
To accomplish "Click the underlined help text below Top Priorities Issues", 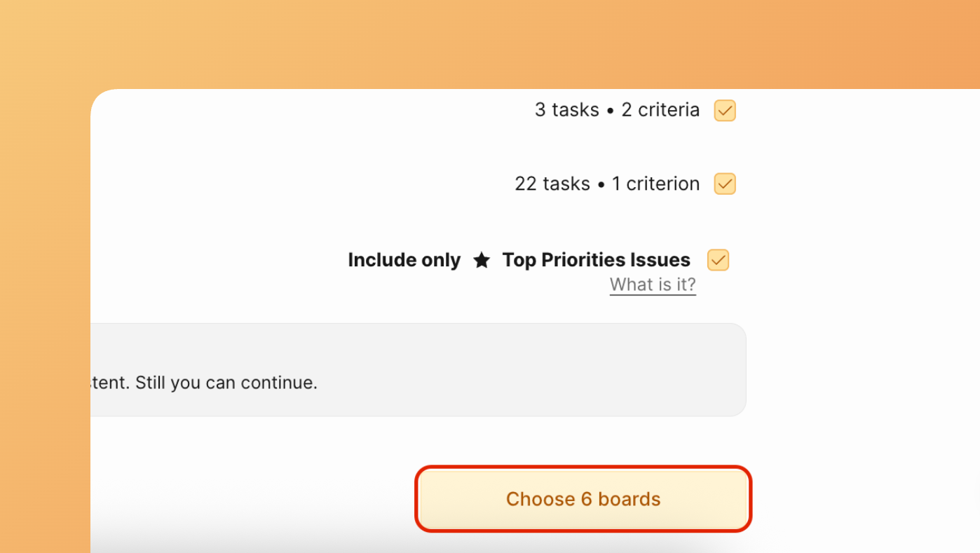I will [653, 284].
